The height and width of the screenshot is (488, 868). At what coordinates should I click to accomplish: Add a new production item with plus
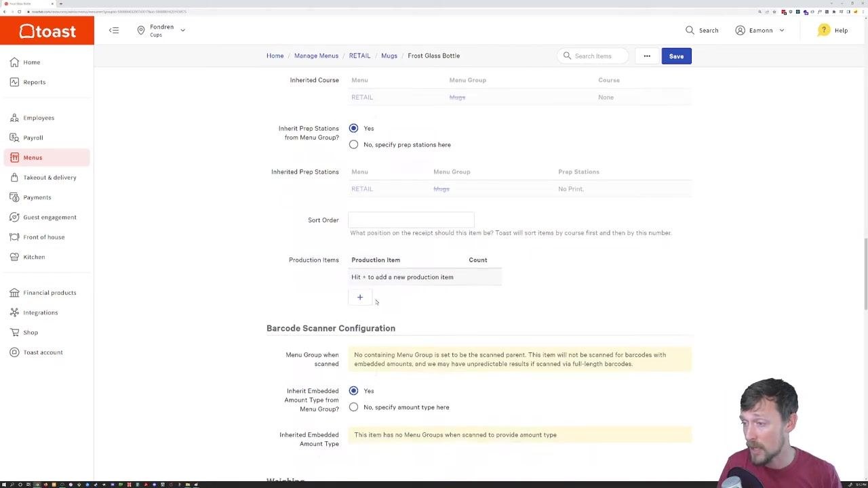tap(360, 297)
